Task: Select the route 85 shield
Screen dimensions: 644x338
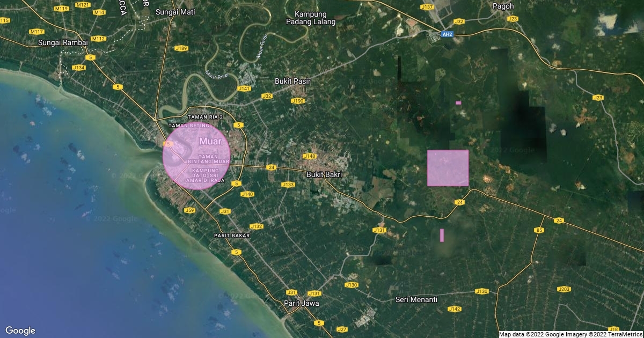Action: click(x=539, y=230)
